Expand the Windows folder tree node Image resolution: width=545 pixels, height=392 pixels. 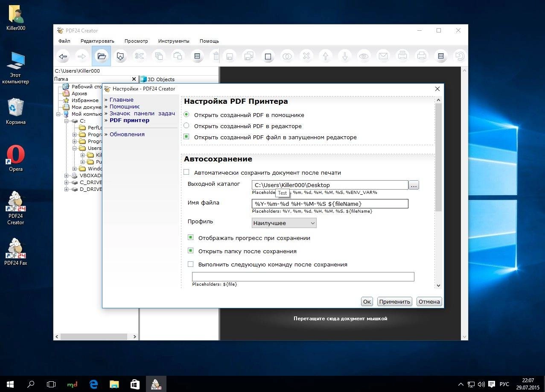pyautogui.click(x=75, y=169)
